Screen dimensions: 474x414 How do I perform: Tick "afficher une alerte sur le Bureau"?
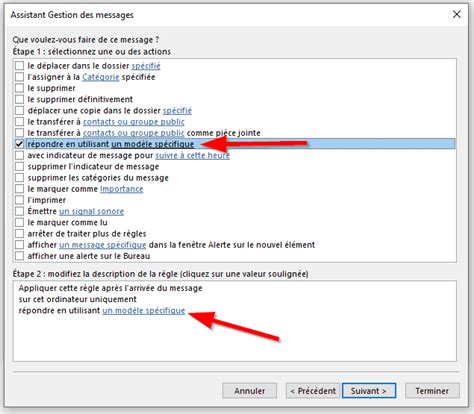tap(19, 256)
